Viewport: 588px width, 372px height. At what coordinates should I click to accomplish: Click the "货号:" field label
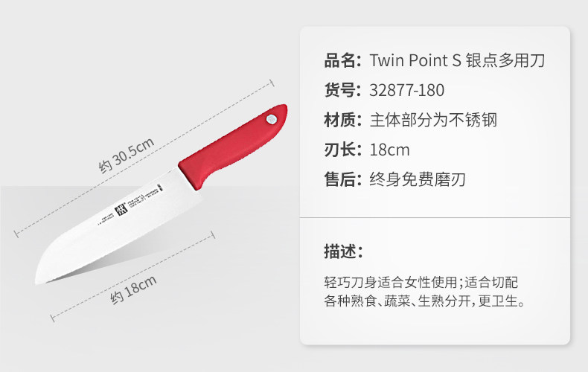[x=343, y=90]
